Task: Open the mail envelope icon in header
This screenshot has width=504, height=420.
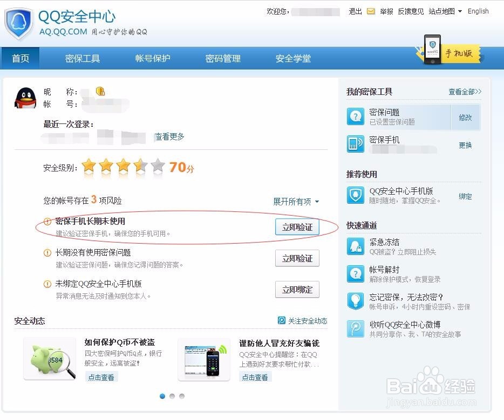Action: pos(371,11)
